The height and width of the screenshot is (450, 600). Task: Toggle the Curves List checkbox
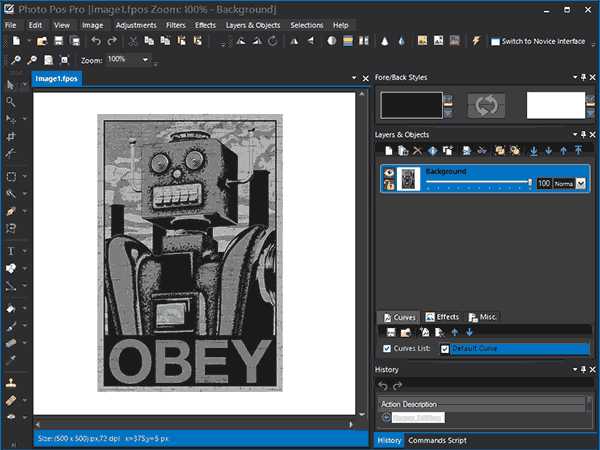pos(387,348)
